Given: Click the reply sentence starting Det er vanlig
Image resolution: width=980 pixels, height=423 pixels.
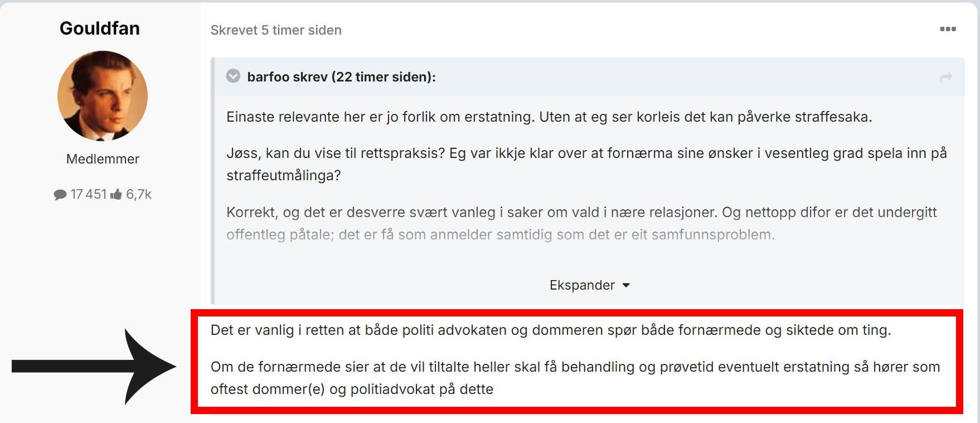Looking at the screenshot, I should [551, 330].
